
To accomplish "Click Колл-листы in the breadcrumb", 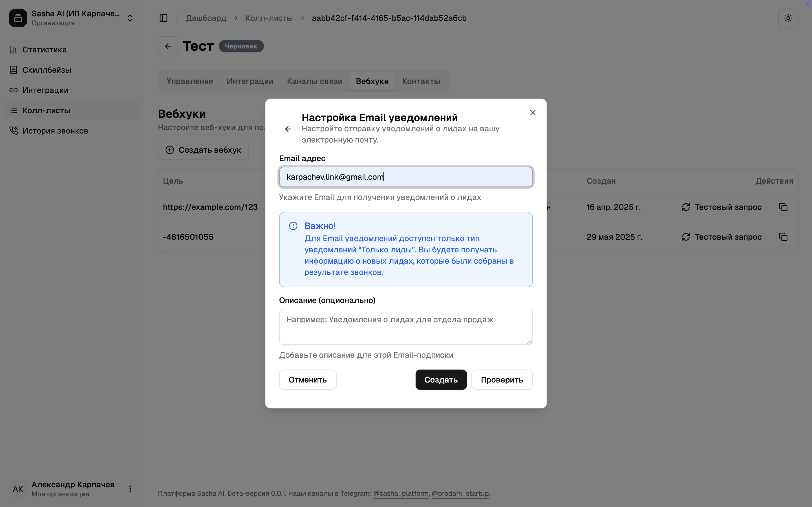I will point(269,18).
